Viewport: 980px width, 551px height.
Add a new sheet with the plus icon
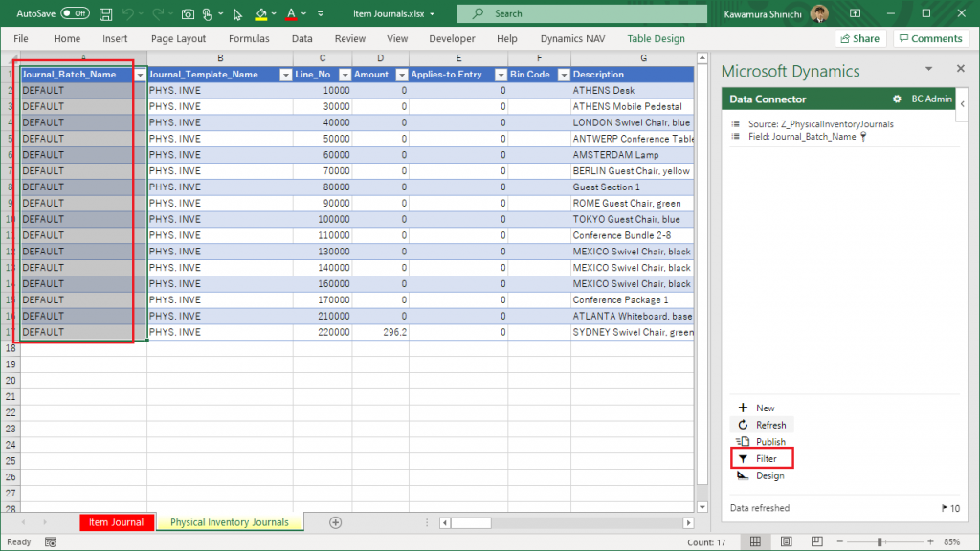336,522
